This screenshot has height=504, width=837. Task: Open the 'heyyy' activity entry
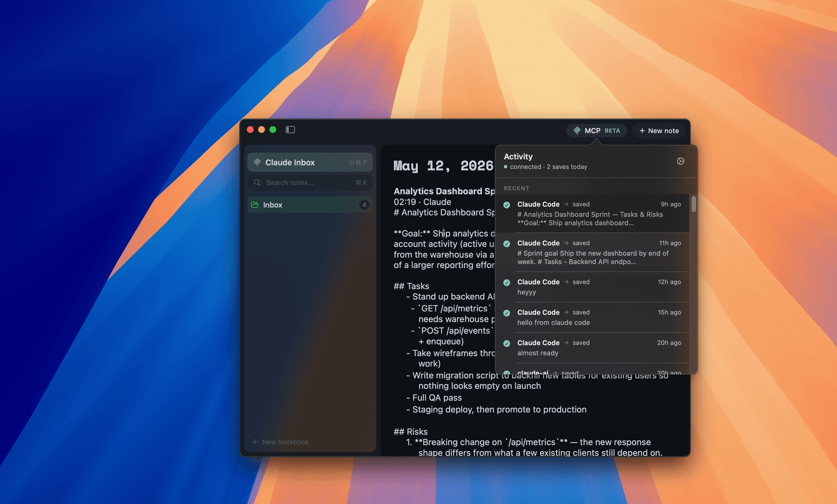[x=592, y=287]
